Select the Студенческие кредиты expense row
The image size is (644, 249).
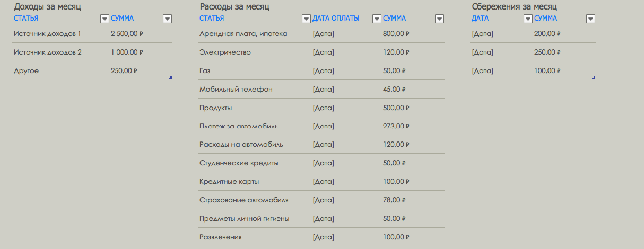[239, 163]
